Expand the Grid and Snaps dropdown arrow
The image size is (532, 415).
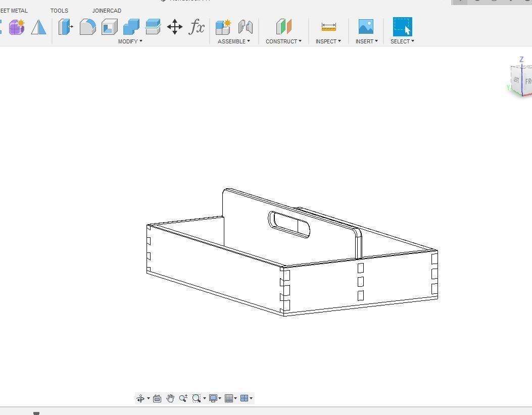coord(235,398)
